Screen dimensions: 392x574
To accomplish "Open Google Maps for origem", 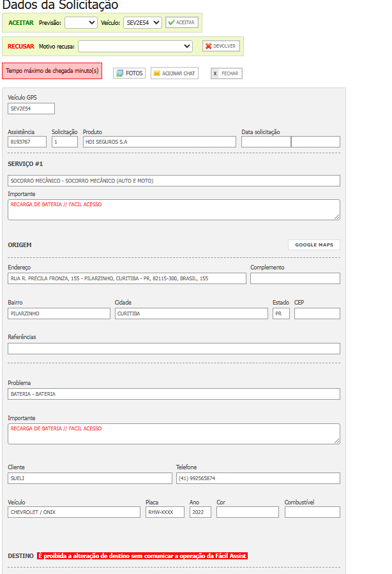I will (x=314, y=245).
